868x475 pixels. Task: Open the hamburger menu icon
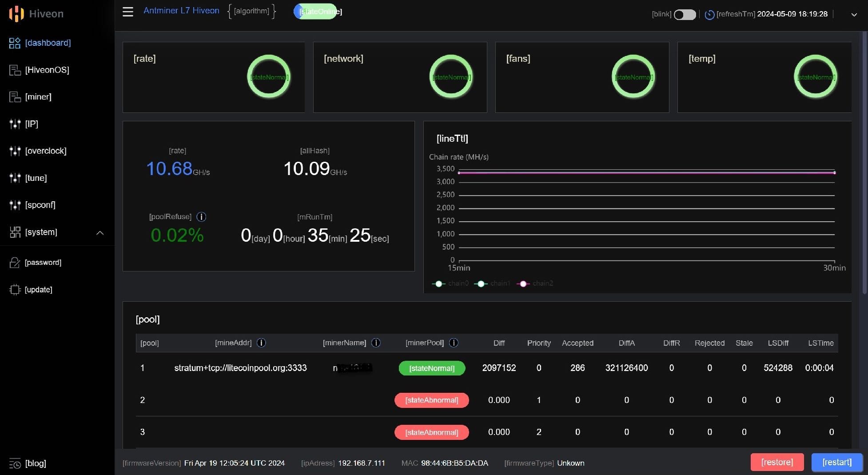pyautogui.click(x=128, y=12)
